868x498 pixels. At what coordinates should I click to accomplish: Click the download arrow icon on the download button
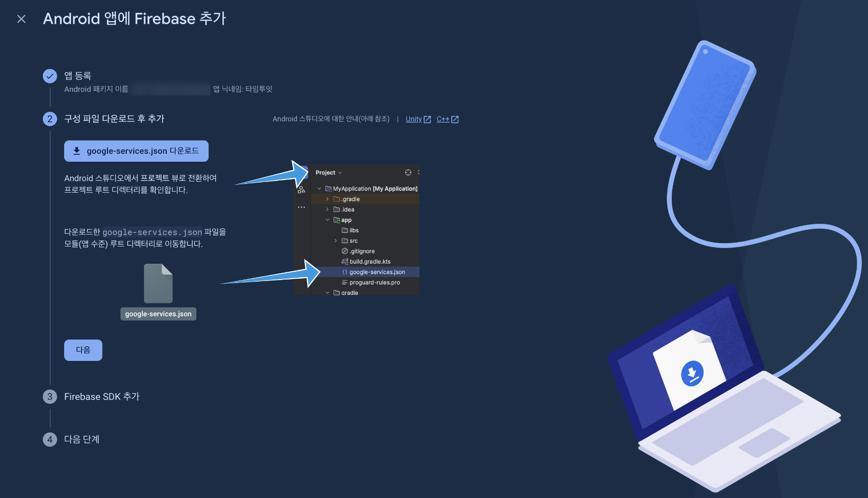pyautogui.click(x=77, y=151)
